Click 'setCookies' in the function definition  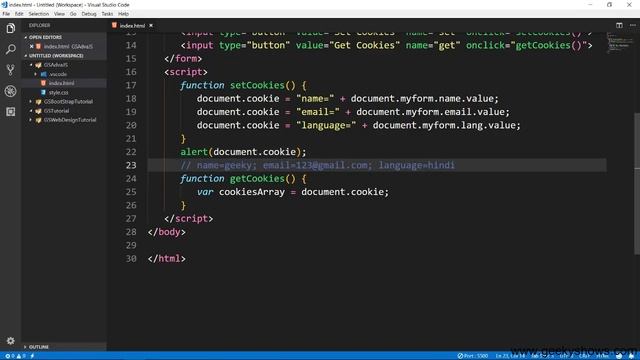(257, 85)
